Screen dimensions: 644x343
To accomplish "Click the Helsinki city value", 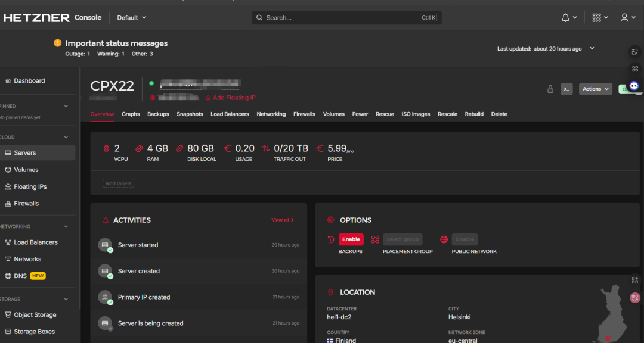I will (460, 317).
